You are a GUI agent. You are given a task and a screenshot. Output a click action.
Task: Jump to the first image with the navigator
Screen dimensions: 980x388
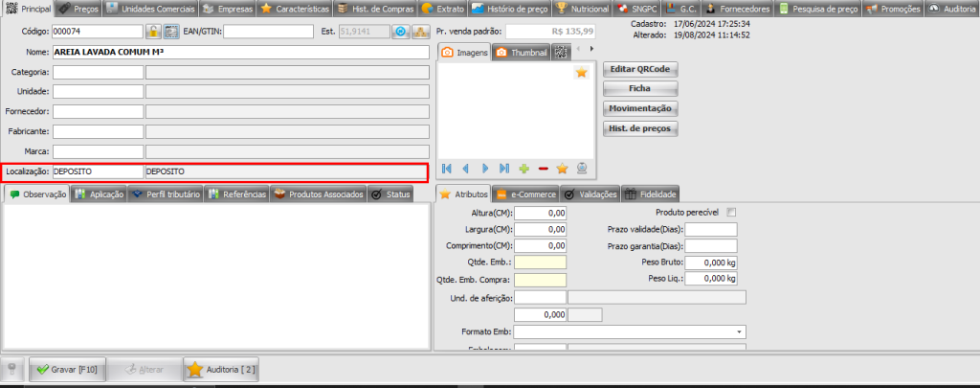click(447, 169)
